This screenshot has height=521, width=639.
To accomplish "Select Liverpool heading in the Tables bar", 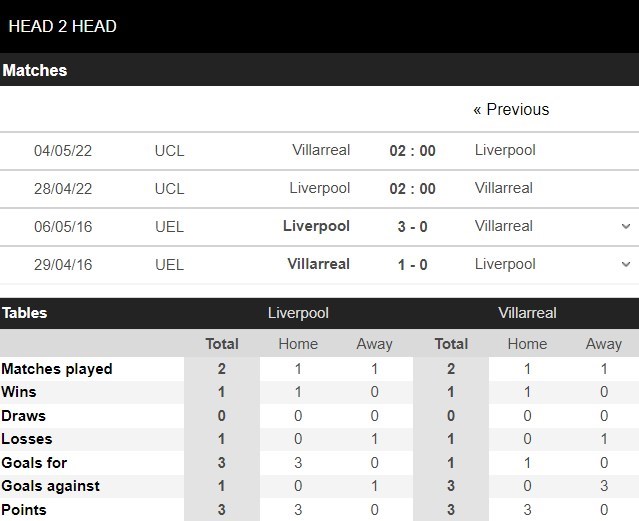I will pos(298,313).
